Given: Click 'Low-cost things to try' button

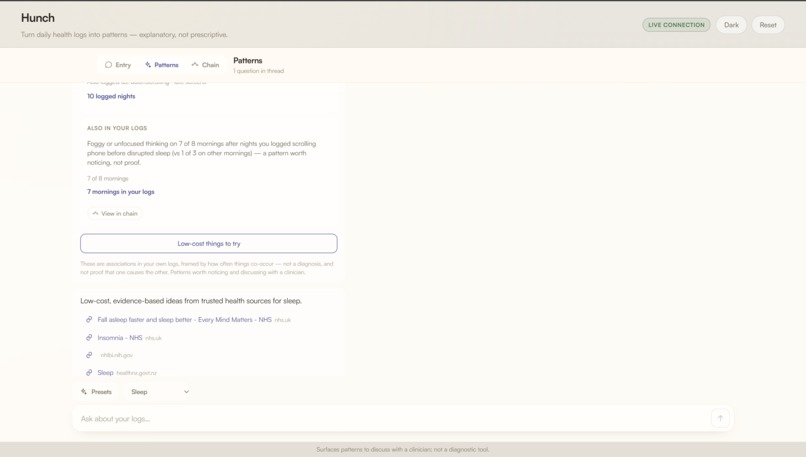Looking at the screenshot, I should click(209, 244).
